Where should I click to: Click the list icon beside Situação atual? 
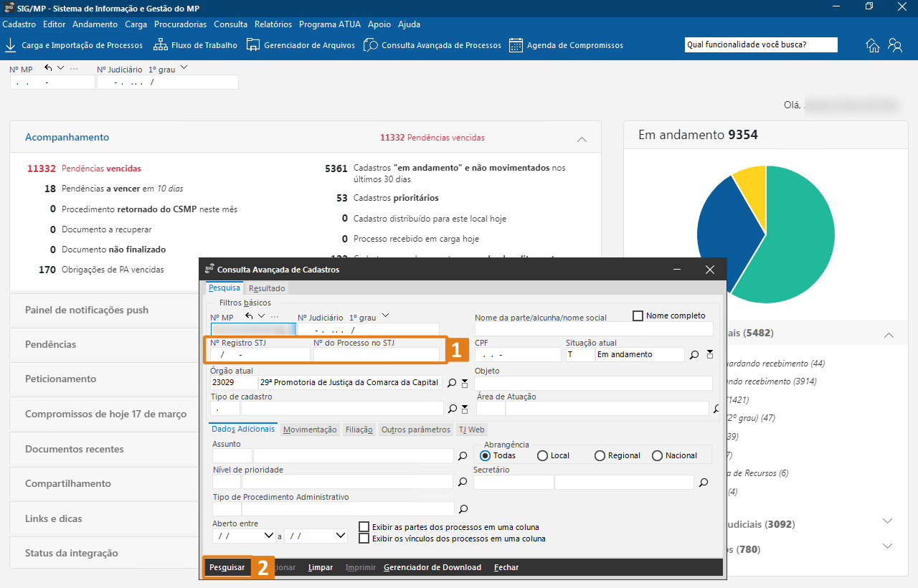(x=710, y=354)
